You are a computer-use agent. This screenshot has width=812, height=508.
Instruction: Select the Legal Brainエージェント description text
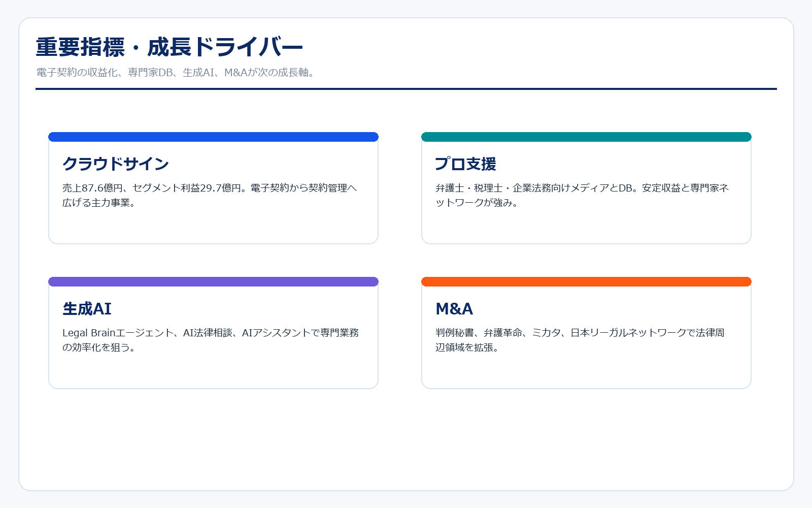click(x=211, y=340)
